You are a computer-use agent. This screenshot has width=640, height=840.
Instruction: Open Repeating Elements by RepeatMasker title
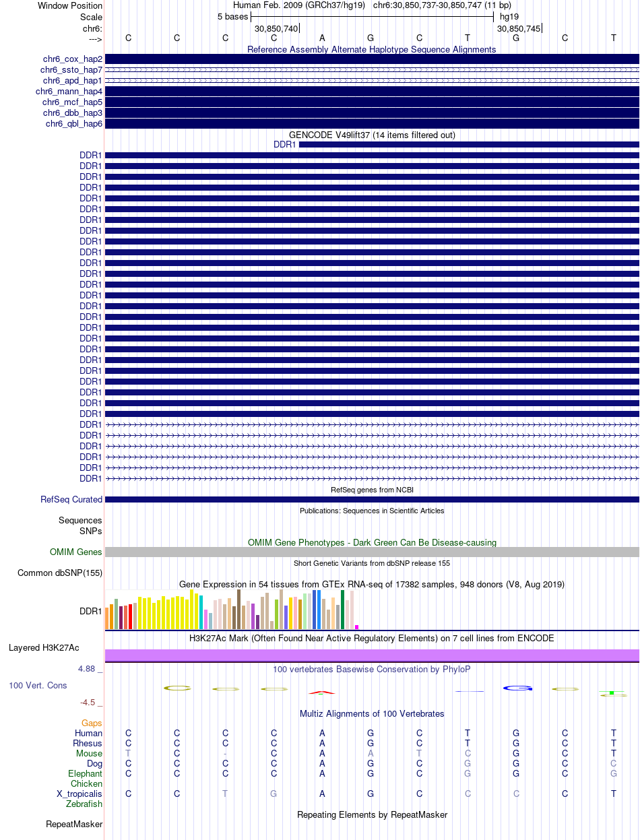[372, 814]
